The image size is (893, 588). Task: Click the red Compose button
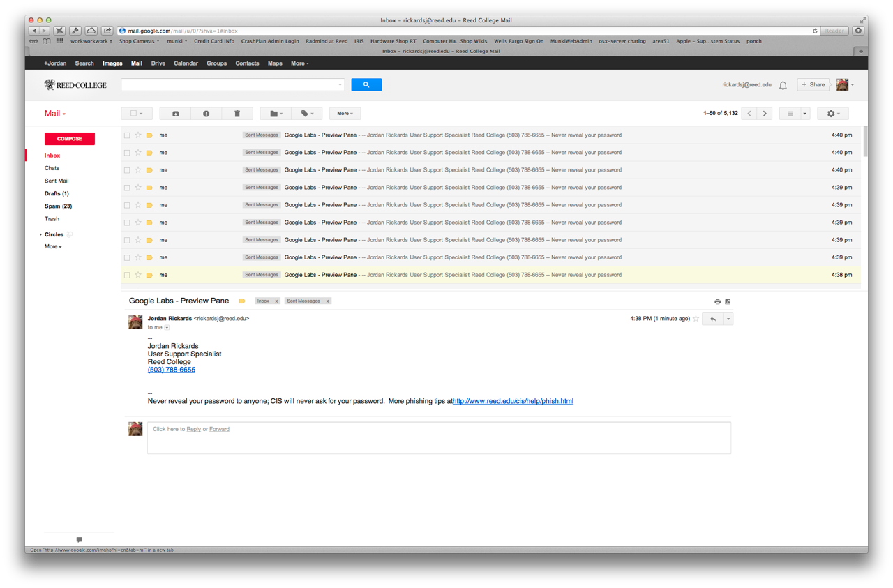coord(70,139)
